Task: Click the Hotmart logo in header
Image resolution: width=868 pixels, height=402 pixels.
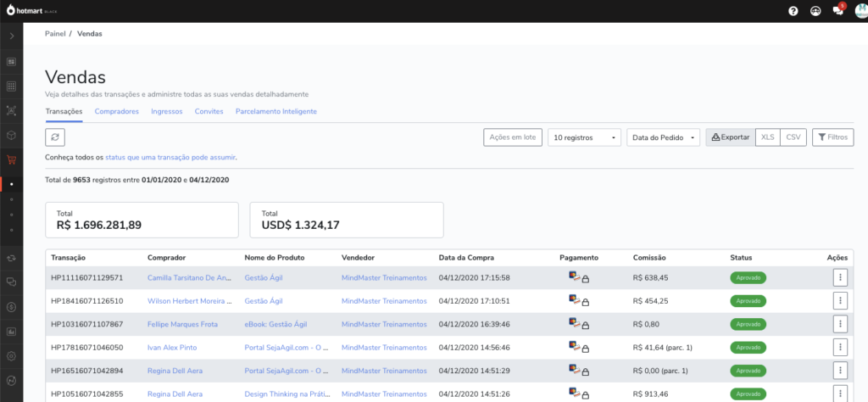Action: 31,10
